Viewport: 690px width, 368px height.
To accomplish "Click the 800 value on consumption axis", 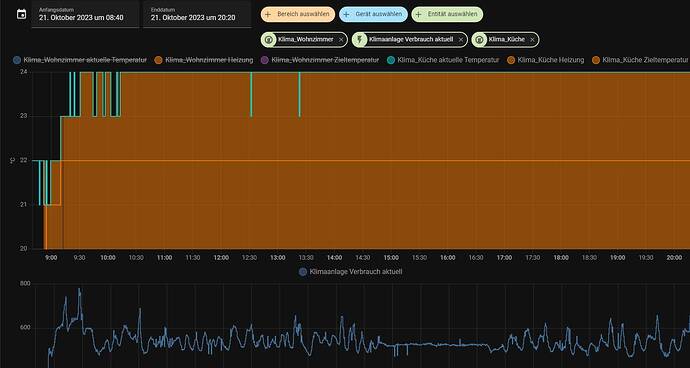I will pyautogui.click(x=25, y=284).
